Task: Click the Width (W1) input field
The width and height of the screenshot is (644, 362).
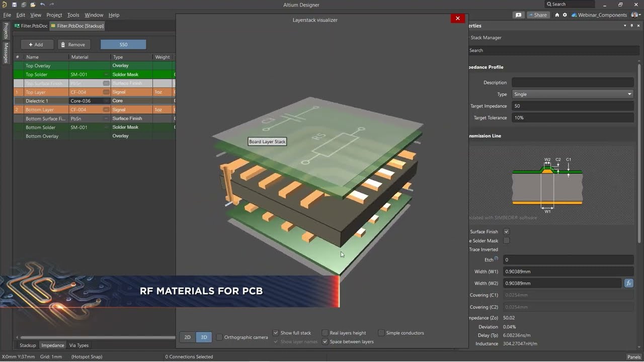Action: [568, 271]
